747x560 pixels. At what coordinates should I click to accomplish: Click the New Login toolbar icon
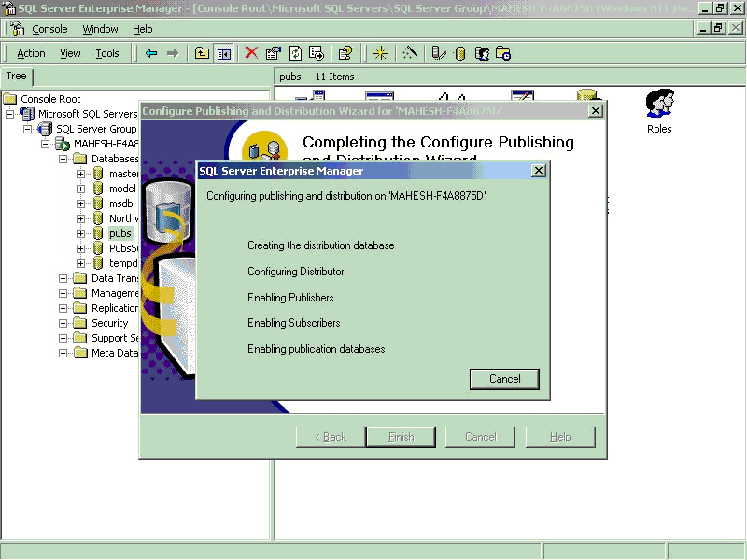point(482,53)
